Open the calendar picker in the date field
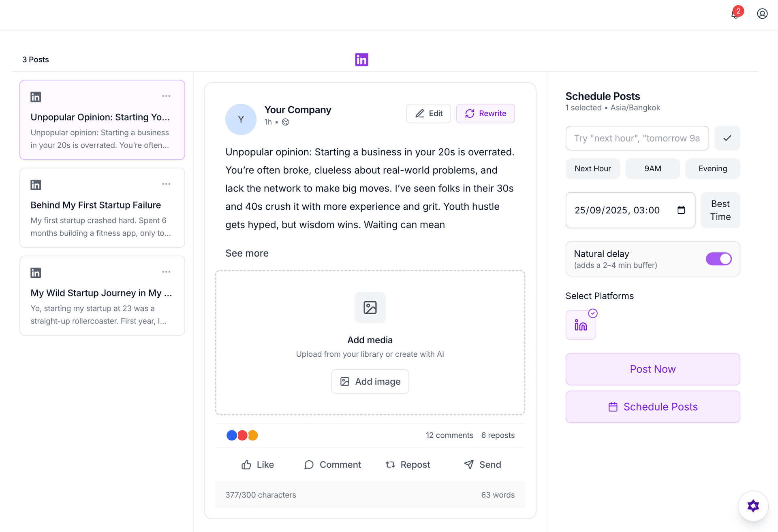This screenshot has height=532, width=778. (682, 210)
